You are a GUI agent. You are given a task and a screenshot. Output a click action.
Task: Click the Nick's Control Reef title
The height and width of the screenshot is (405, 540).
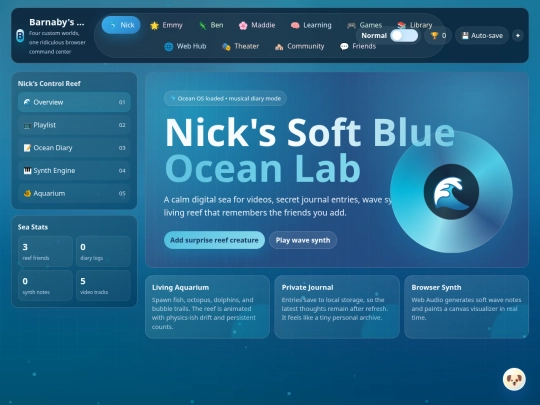pos(49,84)
